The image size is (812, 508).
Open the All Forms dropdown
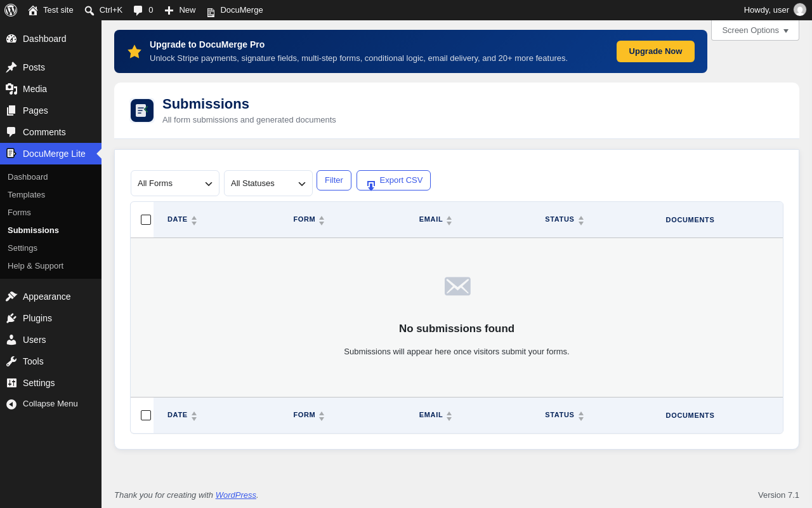tap(175, 183)
